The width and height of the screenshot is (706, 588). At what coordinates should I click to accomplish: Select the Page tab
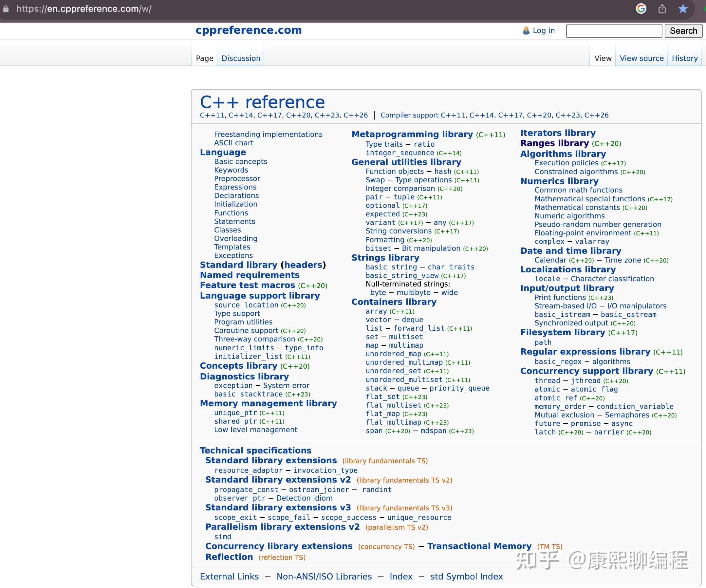(204, 58)
